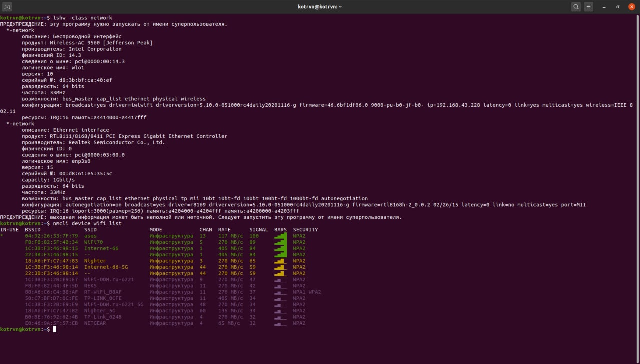Image resolution: width=640 pixels, height=364 pixels.
Task: Click the SECURITY column header
Action: [x=305, y=230]
